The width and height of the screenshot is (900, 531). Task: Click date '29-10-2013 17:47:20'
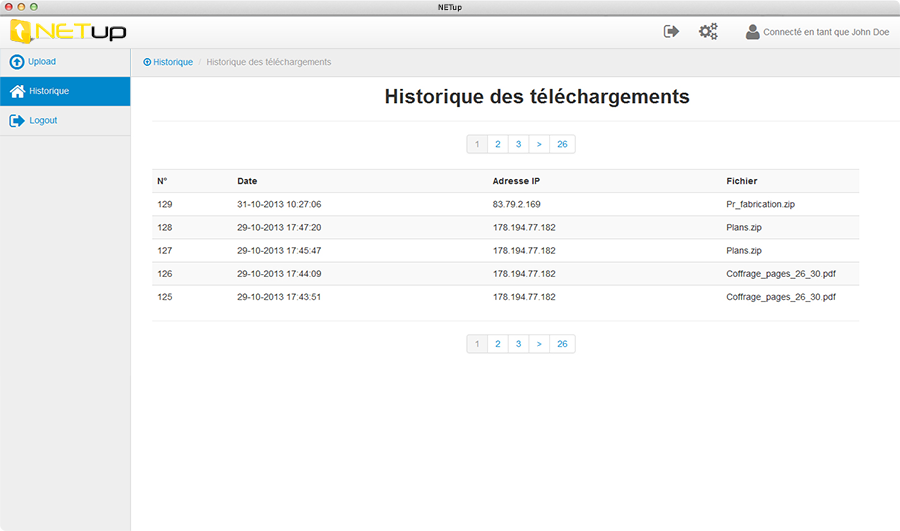click(279, 227)
